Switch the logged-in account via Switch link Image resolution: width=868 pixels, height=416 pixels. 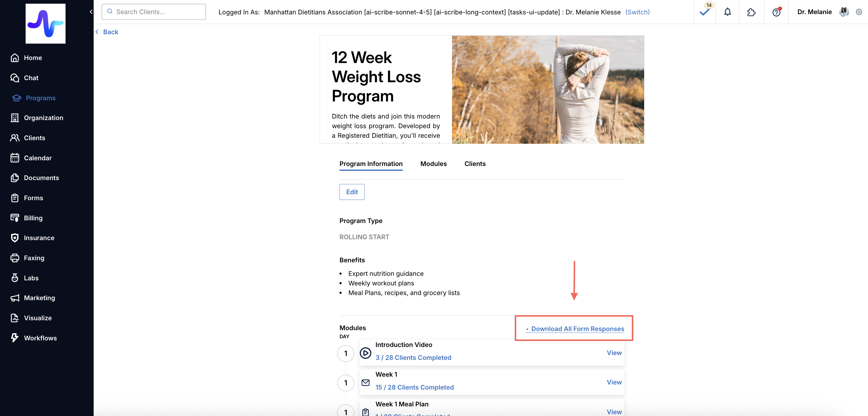(x=637, y=12)
